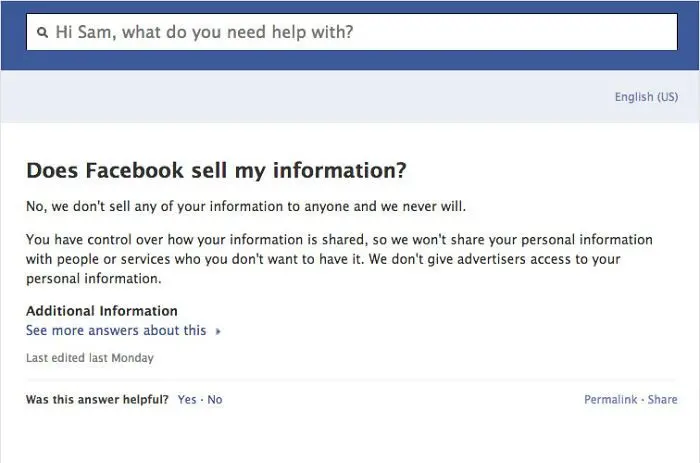Focus the help search input field
Screen dimensions: 700x463
[400, 33]
